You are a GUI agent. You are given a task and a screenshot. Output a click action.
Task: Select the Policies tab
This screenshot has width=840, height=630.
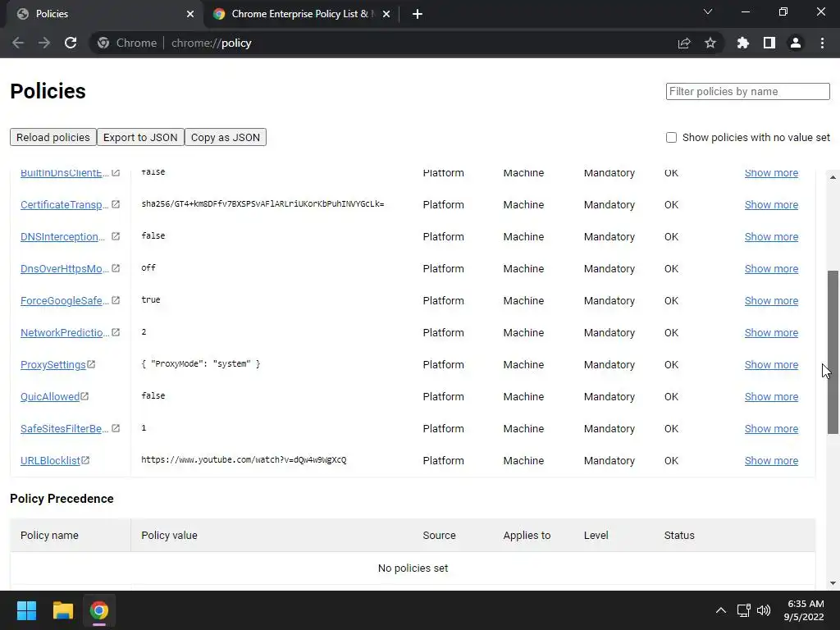click(x=98, y=14)
